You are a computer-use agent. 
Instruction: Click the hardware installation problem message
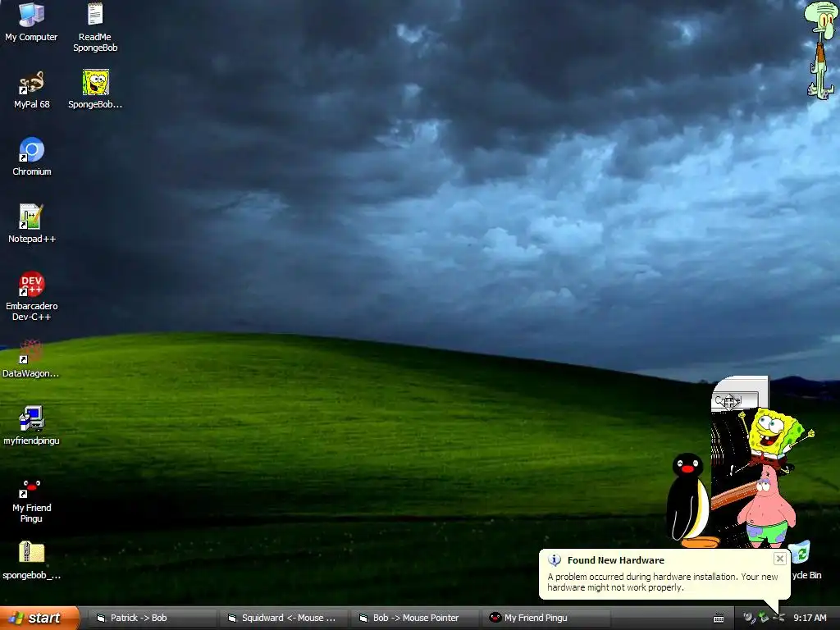point(662,582)
